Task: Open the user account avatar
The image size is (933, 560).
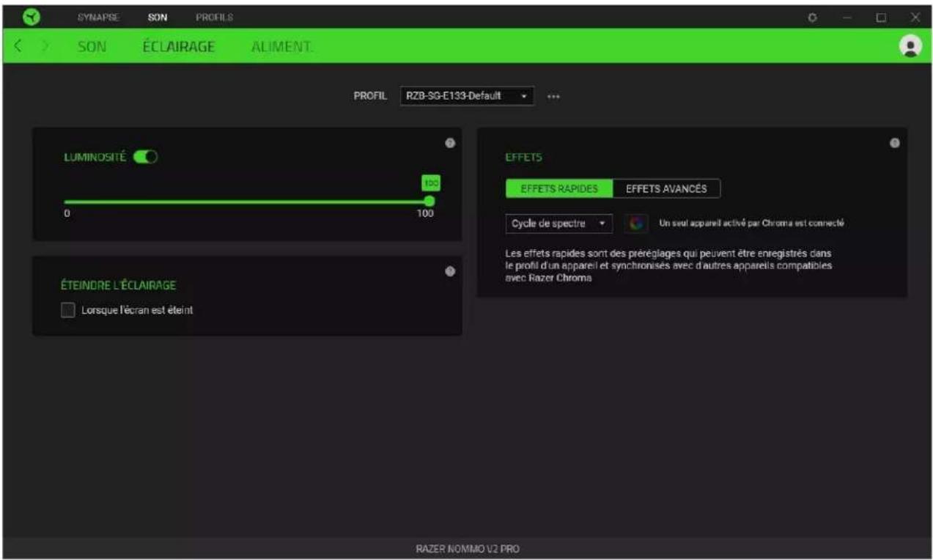Action: [x=910, y=45]
